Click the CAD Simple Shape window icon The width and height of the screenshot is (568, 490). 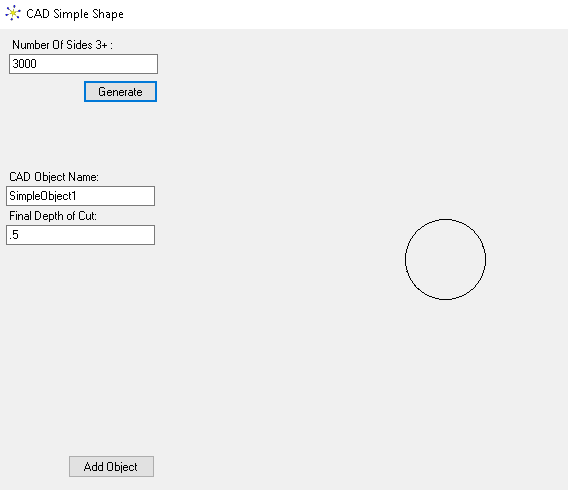point(13,13)
